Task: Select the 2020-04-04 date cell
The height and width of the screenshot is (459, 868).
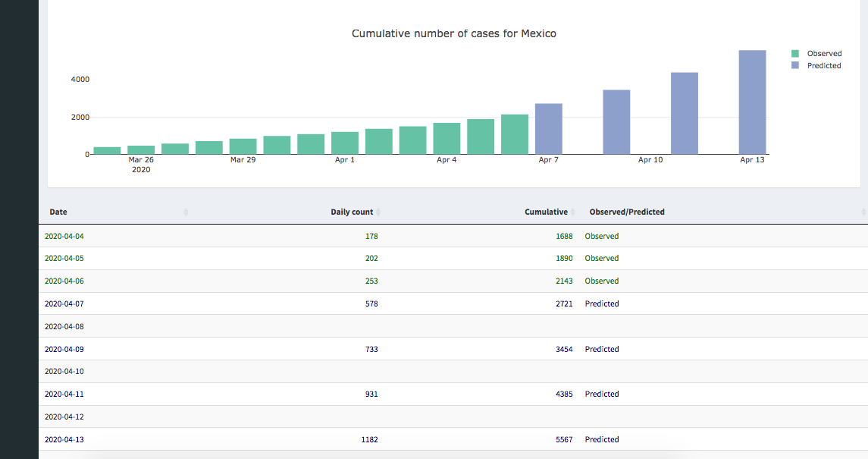Action: coord(64,236)
